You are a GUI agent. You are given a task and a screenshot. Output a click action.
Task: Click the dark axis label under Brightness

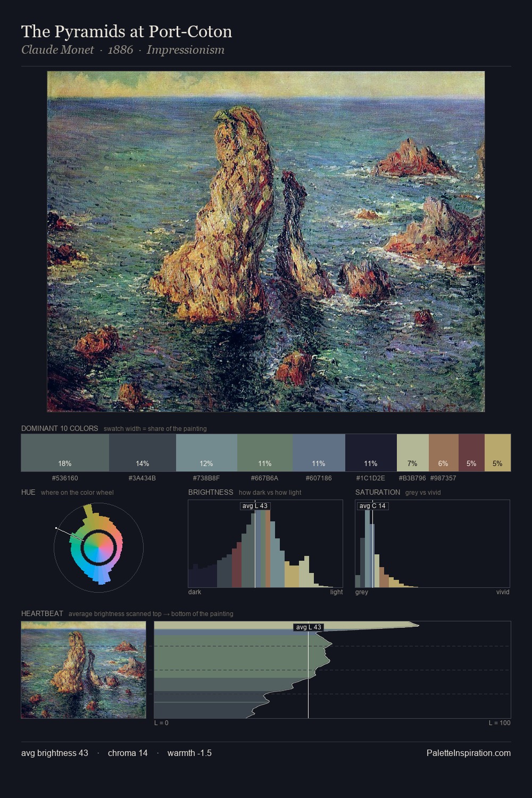(x=195, y=592)
